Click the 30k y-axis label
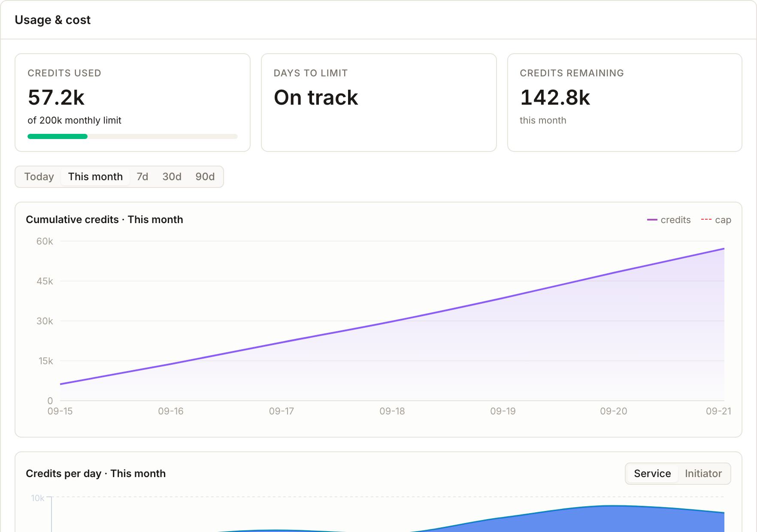This screenshot has width=757, height=532. pyautogui.click(x=45, y=321)
